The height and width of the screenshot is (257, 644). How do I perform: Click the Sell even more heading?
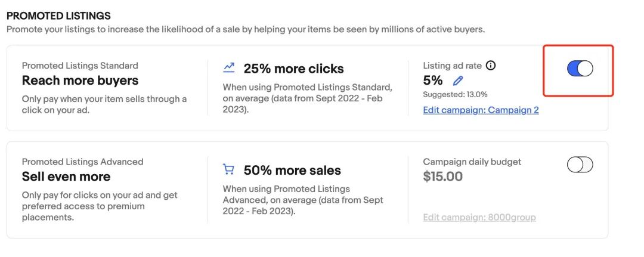66,177
